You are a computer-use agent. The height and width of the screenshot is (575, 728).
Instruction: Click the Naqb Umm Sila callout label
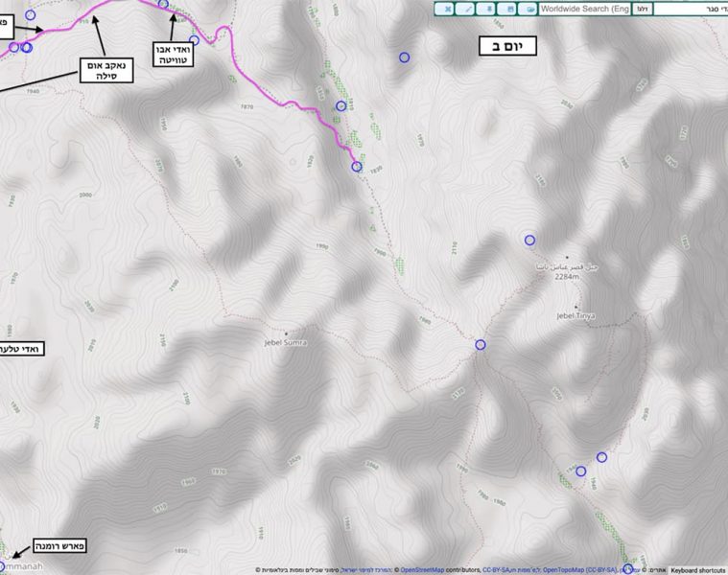106,69
